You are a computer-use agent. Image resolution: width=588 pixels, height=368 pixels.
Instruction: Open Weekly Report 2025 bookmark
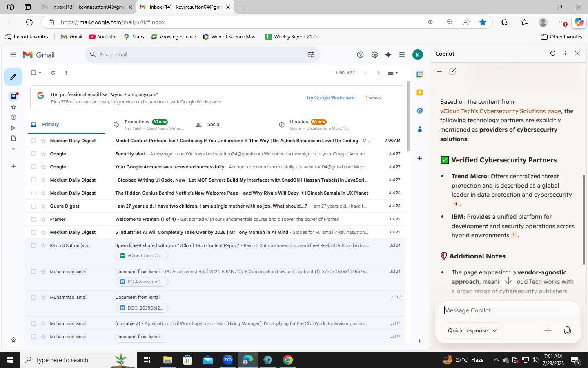click(293, 37)
